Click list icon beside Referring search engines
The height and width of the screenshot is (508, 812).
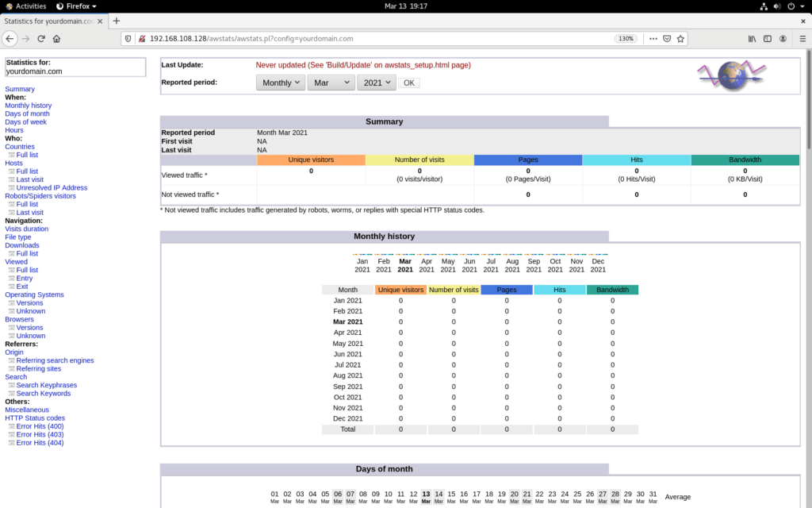[11, 360]
